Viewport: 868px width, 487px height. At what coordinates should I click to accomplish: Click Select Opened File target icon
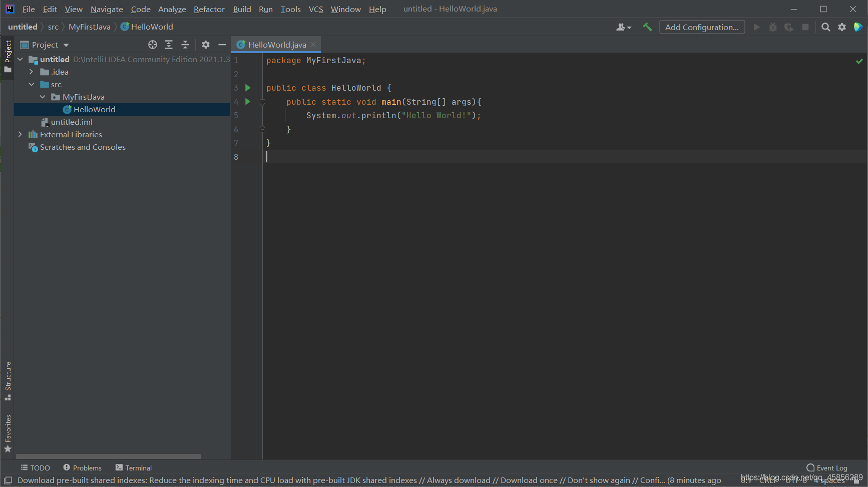(153, 45)
